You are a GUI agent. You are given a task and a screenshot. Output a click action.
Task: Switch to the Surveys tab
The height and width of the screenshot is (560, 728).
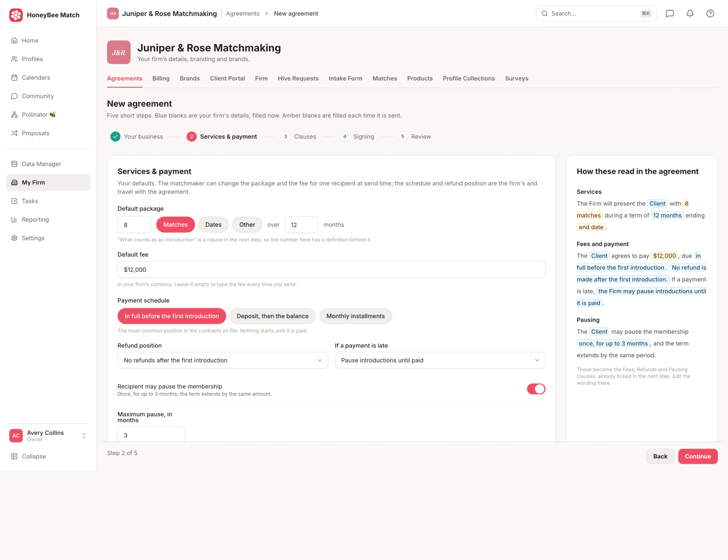pyautogui.click(x=517, y=78)
